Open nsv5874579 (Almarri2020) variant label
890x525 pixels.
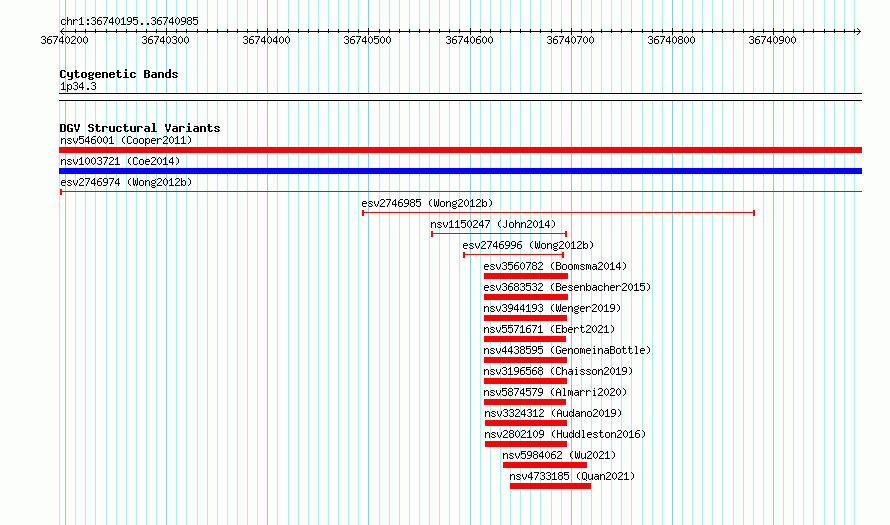pos(555,392)
